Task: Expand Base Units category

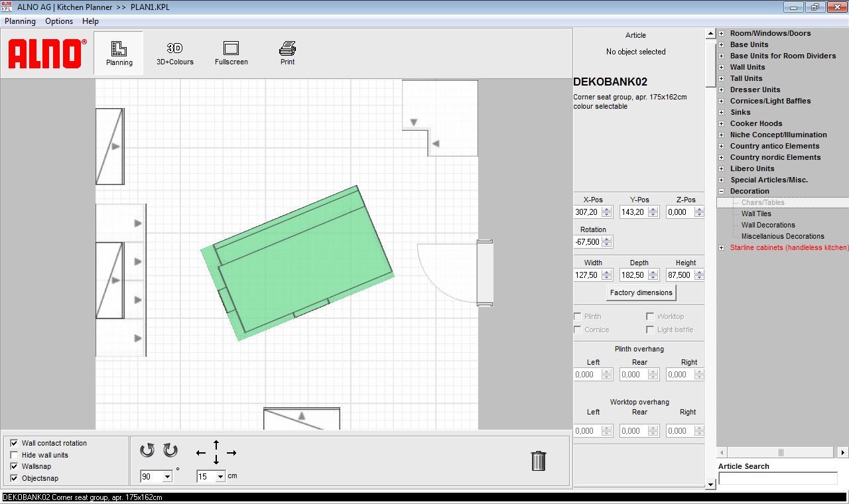Action: (722, 44)
